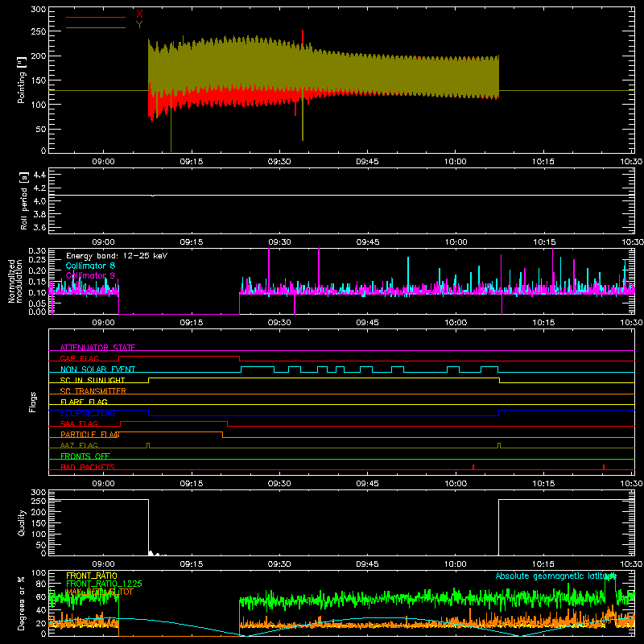Click the 0.30 tick on modulation axis
This screenshot has height=644, width=644.
pyautogui.click(x=38, y=251)
